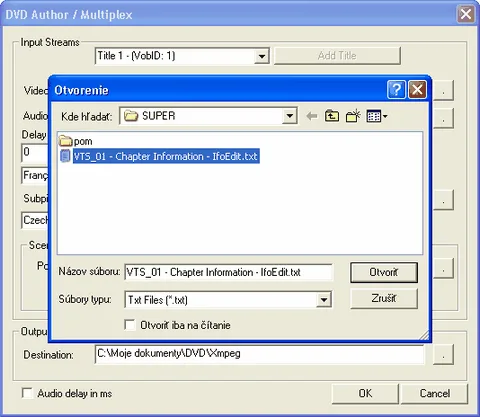Click the Otvorenie dialog help button

pyautogui.click(x=396, y=90)
